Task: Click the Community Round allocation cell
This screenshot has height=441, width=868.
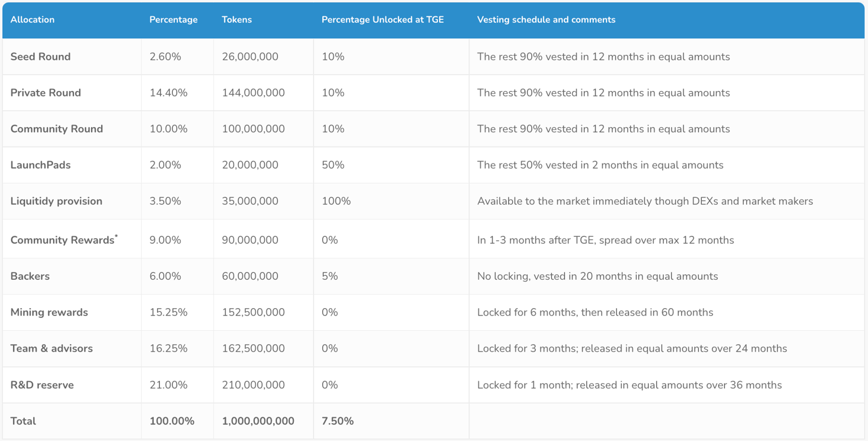Action: pyautogui.click(x=57, y=129)
